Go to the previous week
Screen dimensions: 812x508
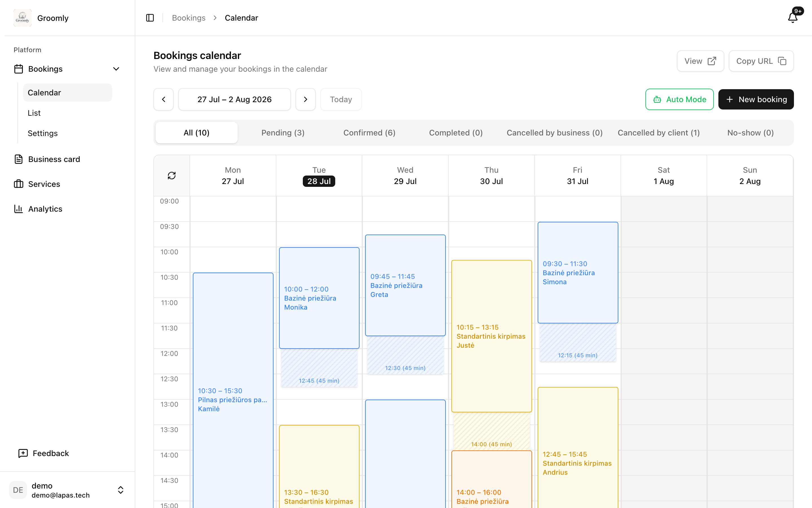click(x=164, y=99)
